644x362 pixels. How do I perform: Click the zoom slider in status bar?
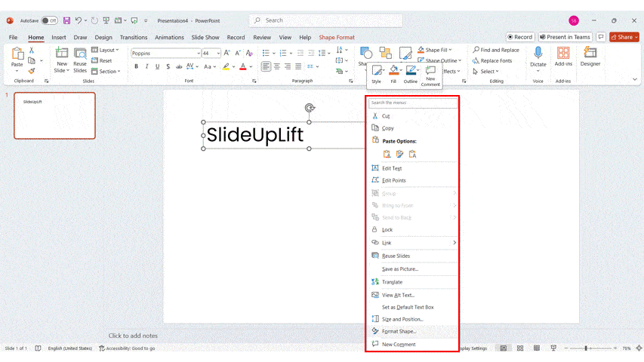[x=590, y=348]
